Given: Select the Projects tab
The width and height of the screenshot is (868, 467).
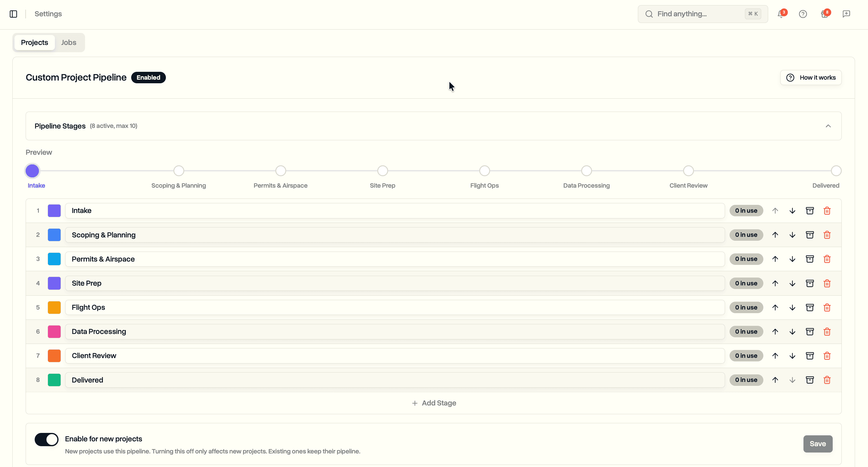Looking at the screenshot, I should pyautogui.click(x=34, y=42).
